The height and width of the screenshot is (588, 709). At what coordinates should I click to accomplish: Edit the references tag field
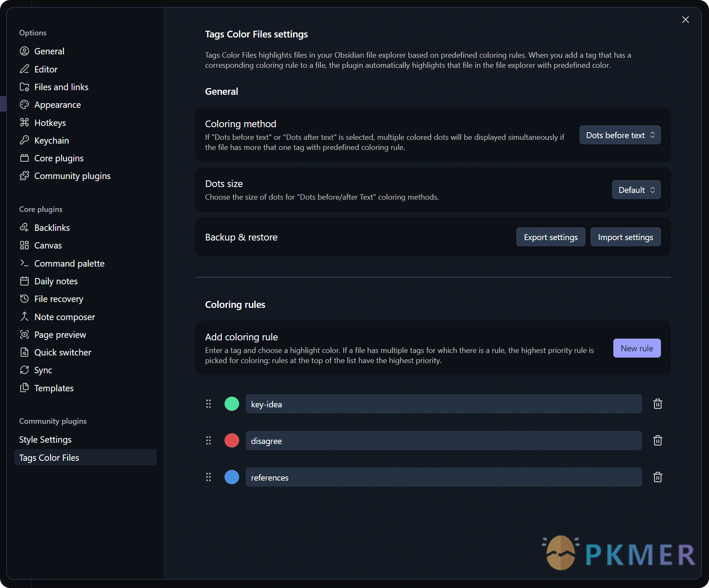(443, 477)
